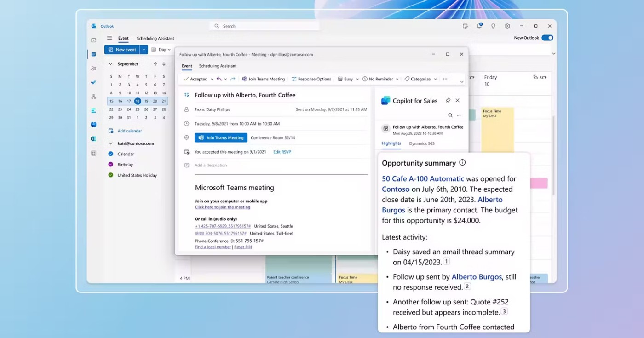This screenshot has height=338, width=644.
Task: Click the opportunity summary info icon
Action: [462, 163]
